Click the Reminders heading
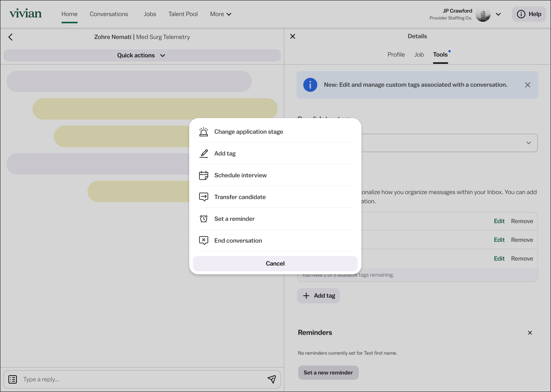The width and height of the screenshot is (551, 392). pos(315,333)
